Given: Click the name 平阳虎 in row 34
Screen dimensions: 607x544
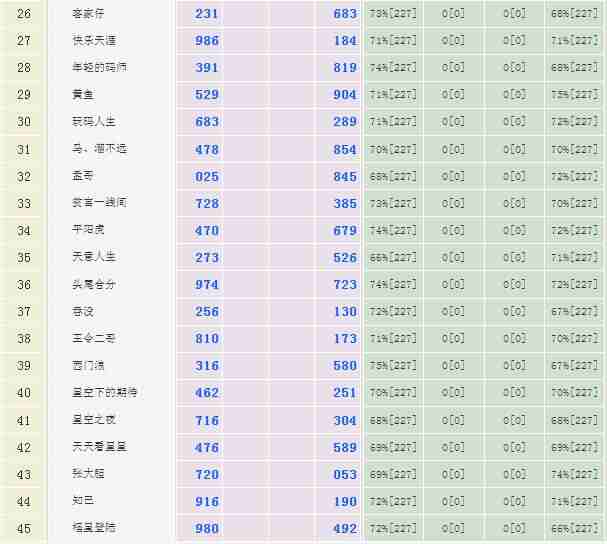Looking at the screenshot, I should [x=86, y=230].
